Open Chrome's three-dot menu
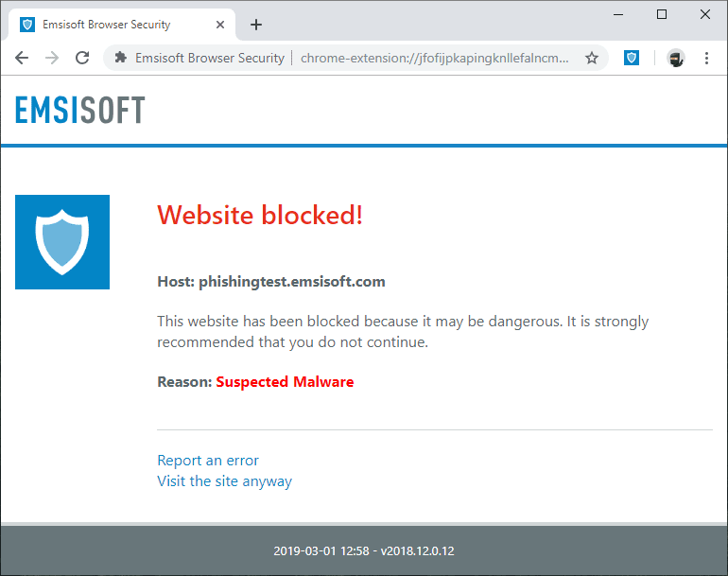Image resolution: width=728 pixels, height=576 pixels. click(706, 58)
